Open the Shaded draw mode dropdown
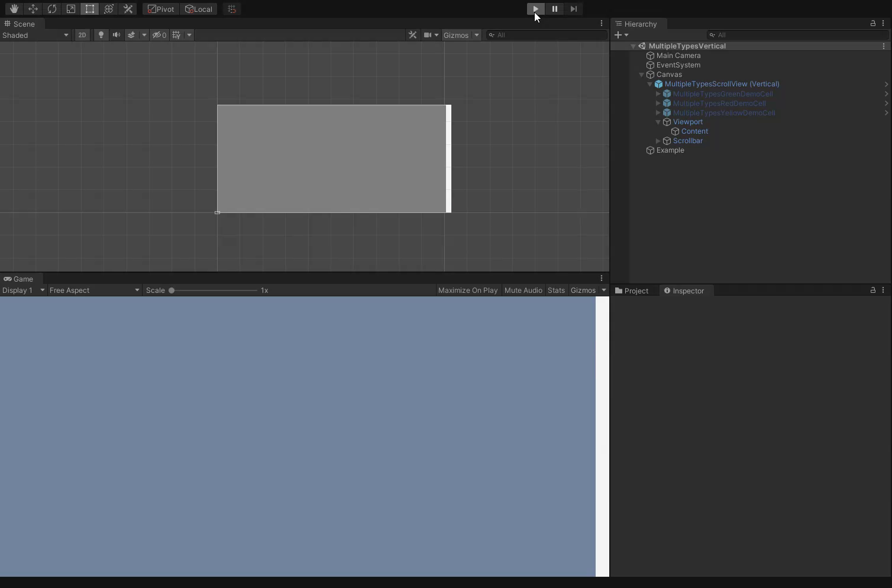 tap(35, 35)
